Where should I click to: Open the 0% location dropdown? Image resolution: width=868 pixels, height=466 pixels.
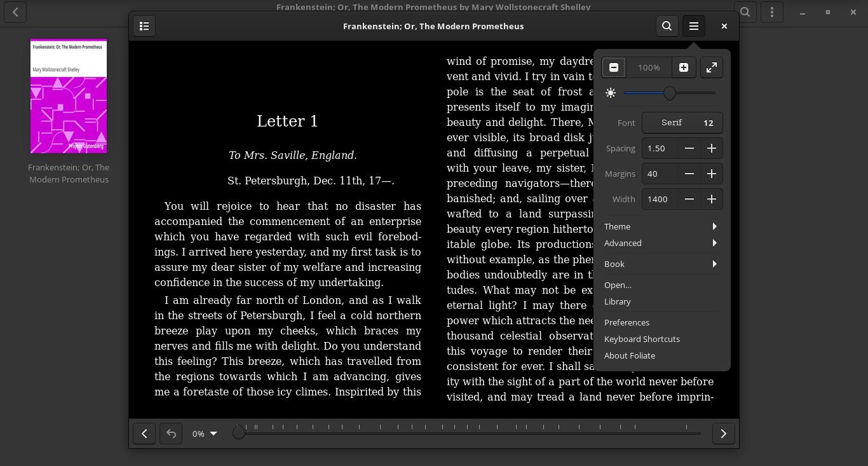(x=205, y=434)
